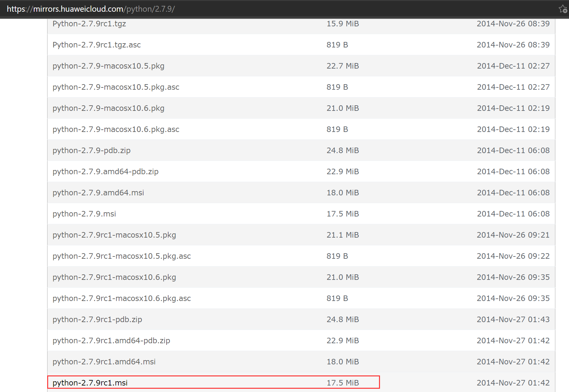Download python-2.7.9rc1-macosx10.5.pkg
This screenshot has height=392, width=569.
(114, 235)
